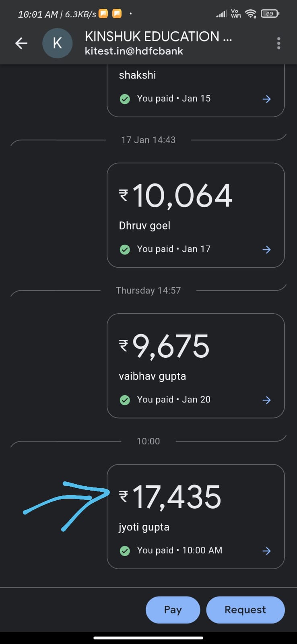Tap green checkmark on ₹17,435 payment
Screen dimensions: 297x644
[125, 551]
